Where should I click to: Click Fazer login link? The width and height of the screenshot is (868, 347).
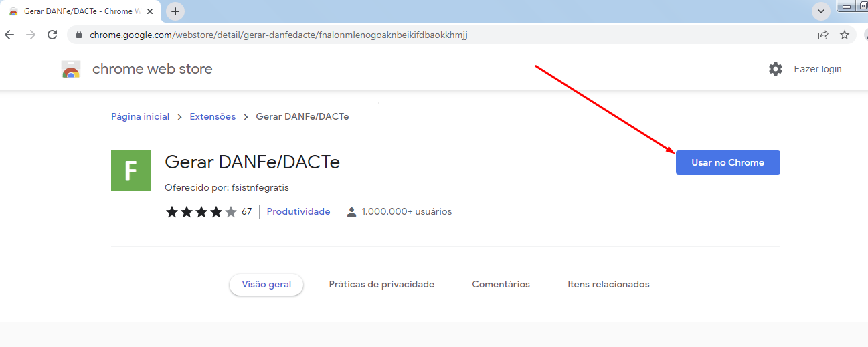click(x=818, y=69)
